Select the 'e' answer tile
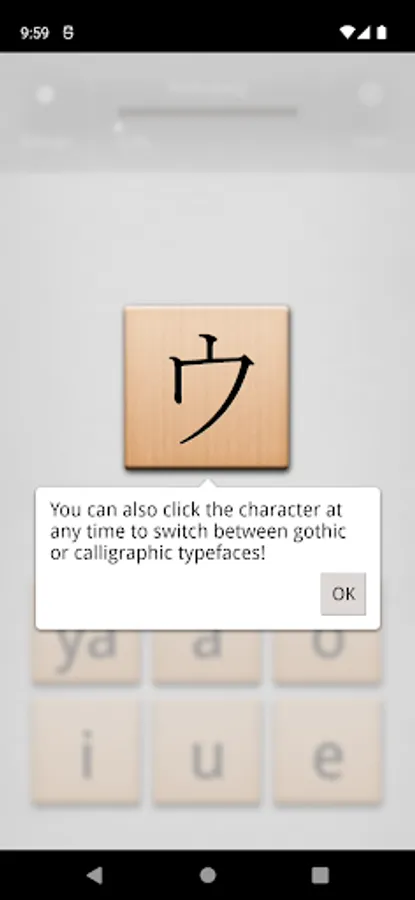Viewport: 415px width, 900px height. pos(328,751)
